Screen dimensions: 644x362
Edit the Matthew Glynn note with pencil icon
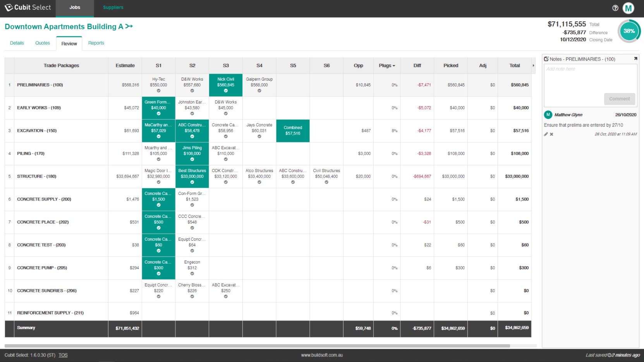pos(546,134)
